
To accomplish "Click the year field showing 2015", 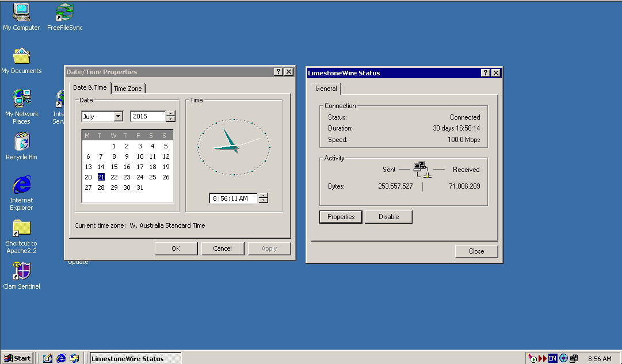I will click(x=148, y=116).
